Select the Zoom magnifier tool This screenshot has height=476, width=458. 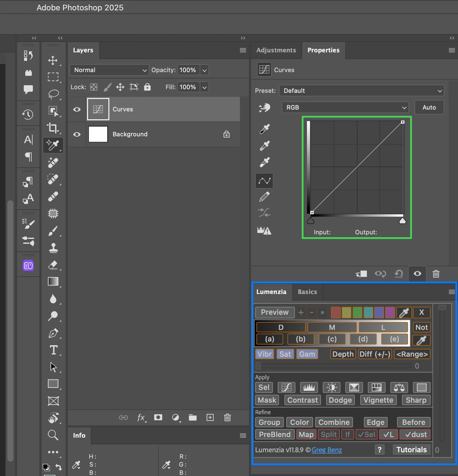53,435
